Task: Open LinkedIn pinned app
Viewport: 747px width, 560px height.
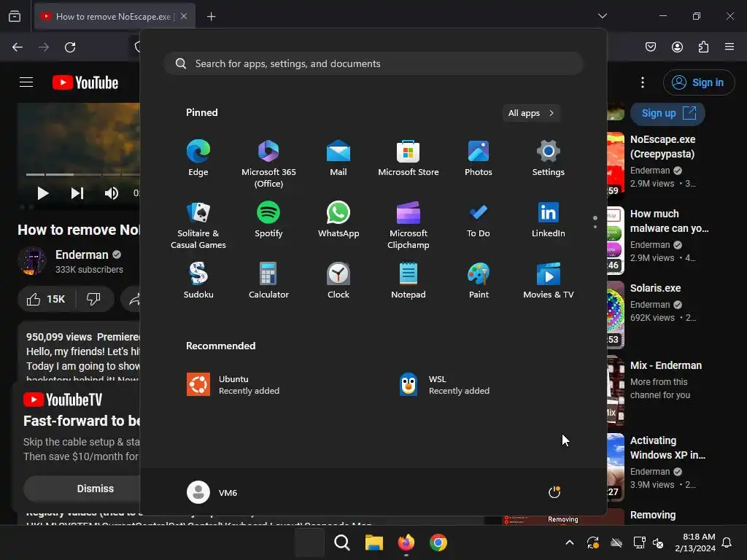Action: (549, 219)
